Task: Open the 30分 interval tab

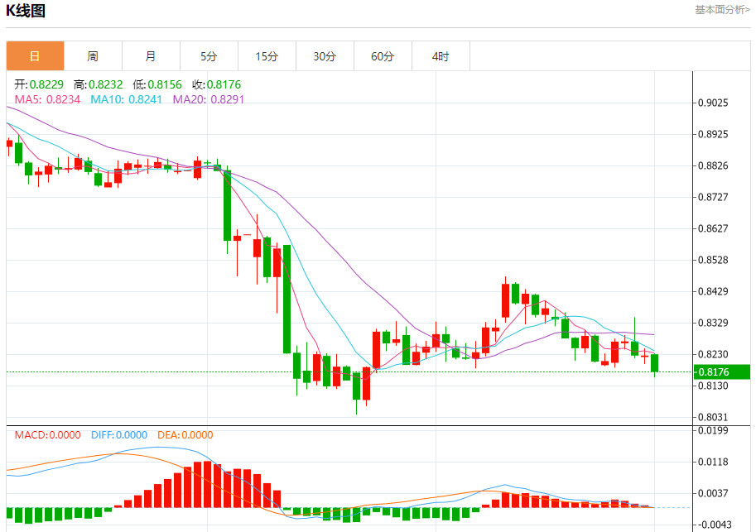Action: click(325, 56)
